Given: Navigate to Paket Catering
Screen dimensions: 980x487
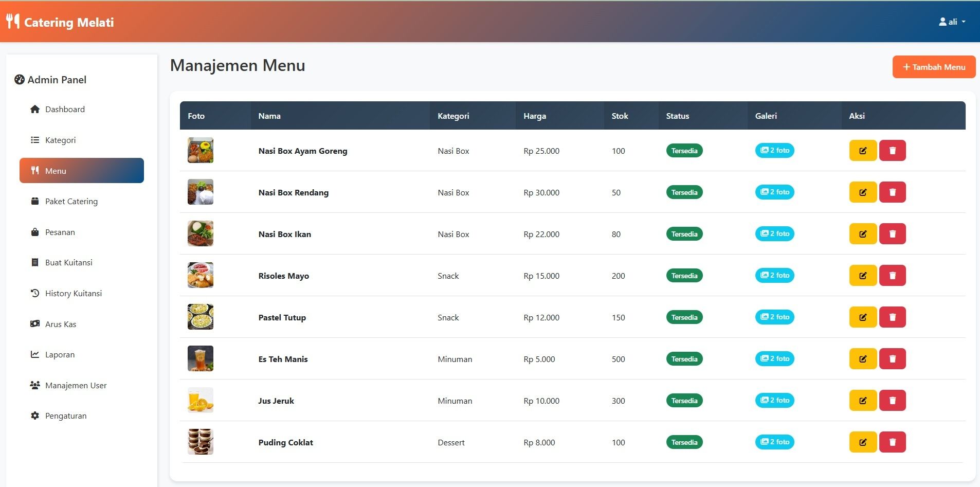Looking at the screenshot, I should click(71, 202).
